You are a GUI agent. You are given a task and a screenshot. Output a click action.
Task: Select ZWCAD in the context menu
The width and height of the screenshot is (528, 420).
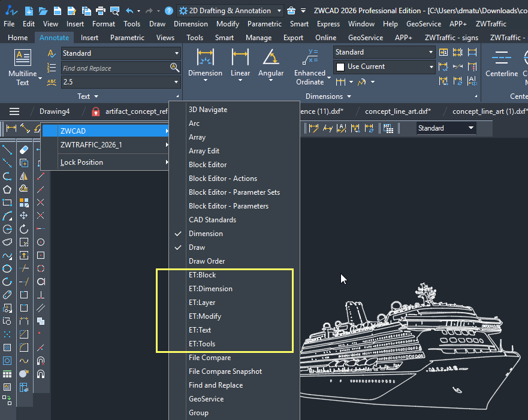[x=105, y=131]
